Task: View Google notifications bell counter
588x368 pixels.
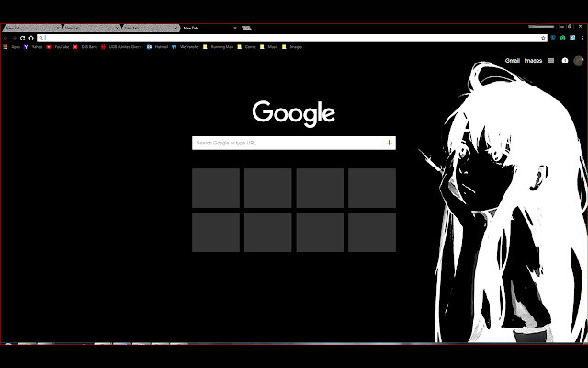Action: click(x=565, y=61)
